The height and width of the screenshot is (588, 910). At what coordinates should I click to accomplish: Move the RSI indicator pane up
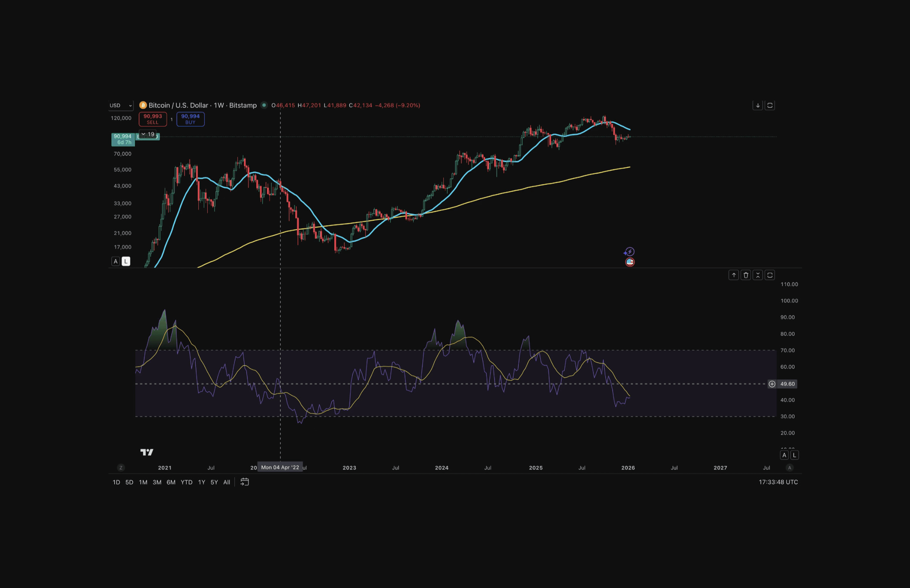click(x=734, y=275)
